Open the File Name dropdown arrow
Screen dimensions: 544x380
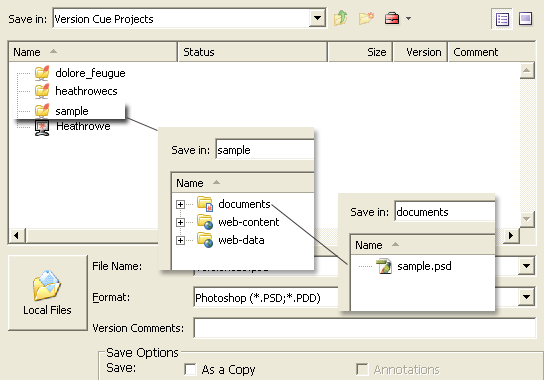[526, 266]
